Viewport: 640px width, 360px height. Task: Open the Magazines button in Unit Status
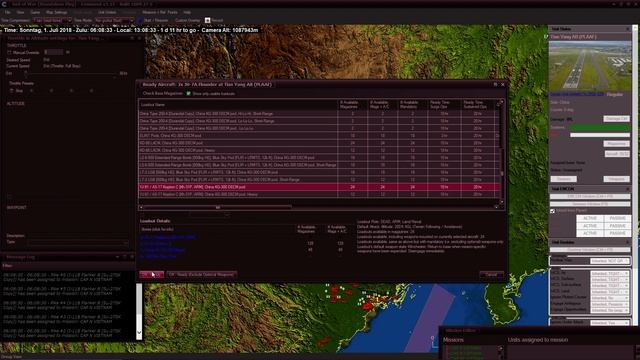[x=616, y=144]
